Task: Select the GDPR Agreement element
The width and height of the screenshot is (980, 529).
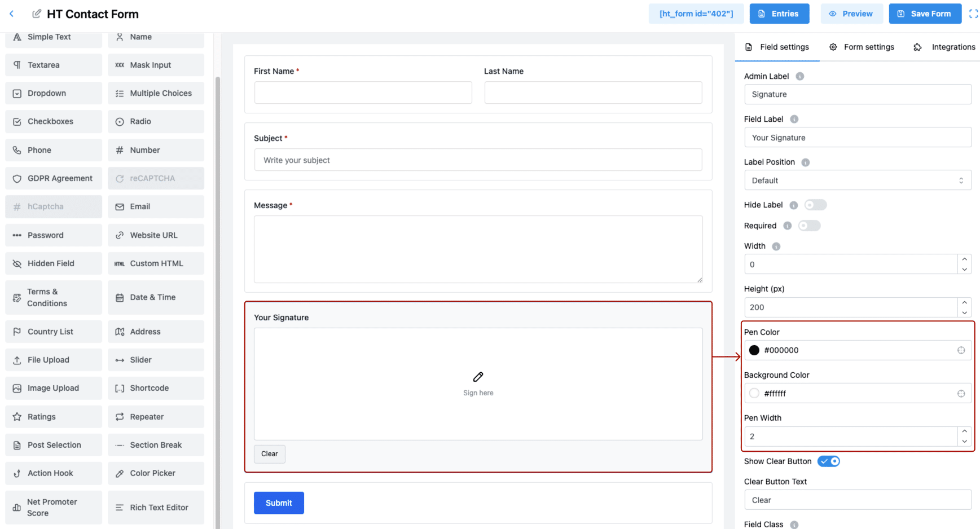Action: pos(53,178)
